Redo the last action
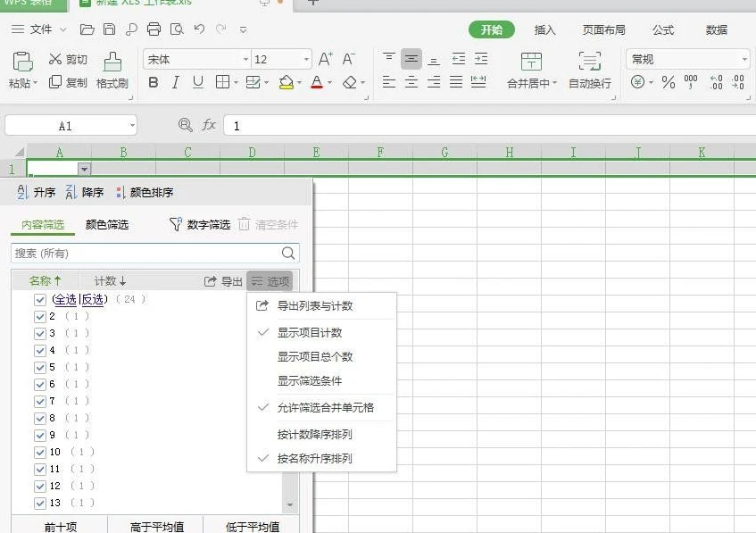Image resolution: width=756 pixels, height=533 pixels. pos(220,29)
